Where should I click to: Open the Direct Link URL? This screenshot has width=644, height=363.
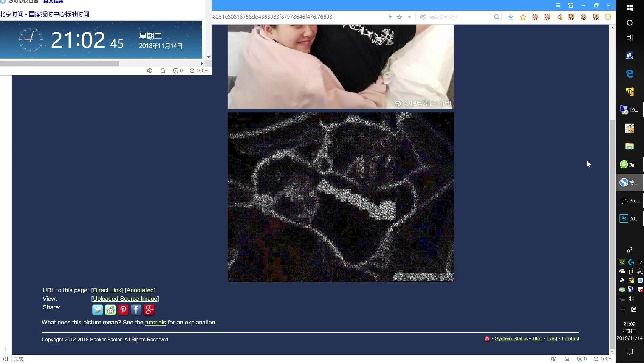(107, 290)
